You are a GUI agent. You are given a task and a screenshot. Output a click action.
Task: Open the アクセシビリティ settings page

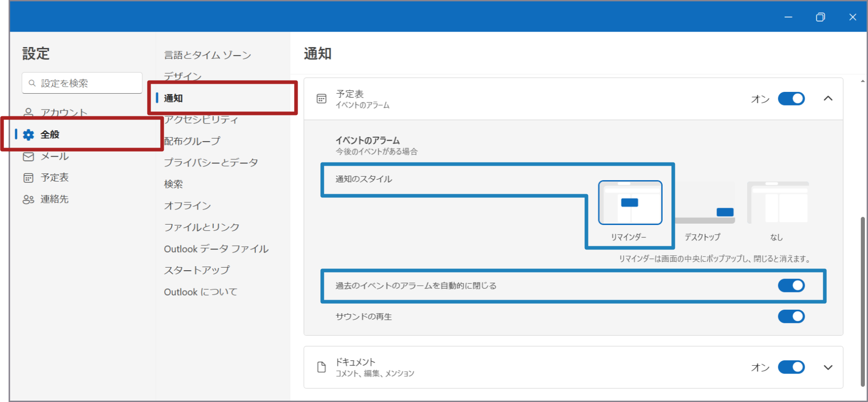201,120
